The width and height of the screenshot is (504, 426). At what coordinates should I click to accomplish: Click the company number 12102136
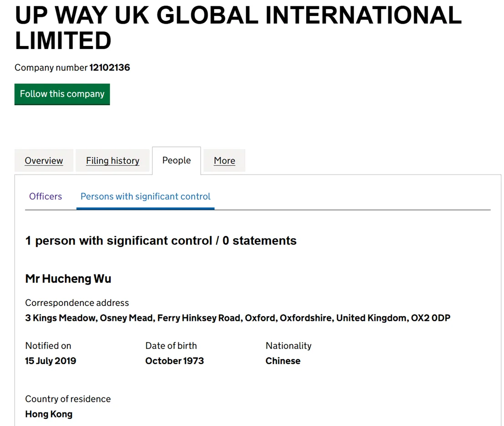pos(110,67)
